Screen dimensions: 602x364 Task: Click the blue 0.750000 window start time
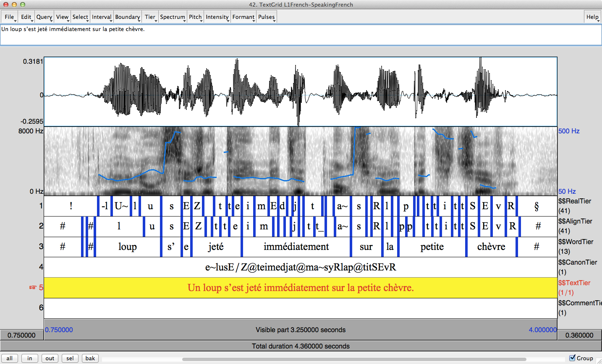click(59, 330)
